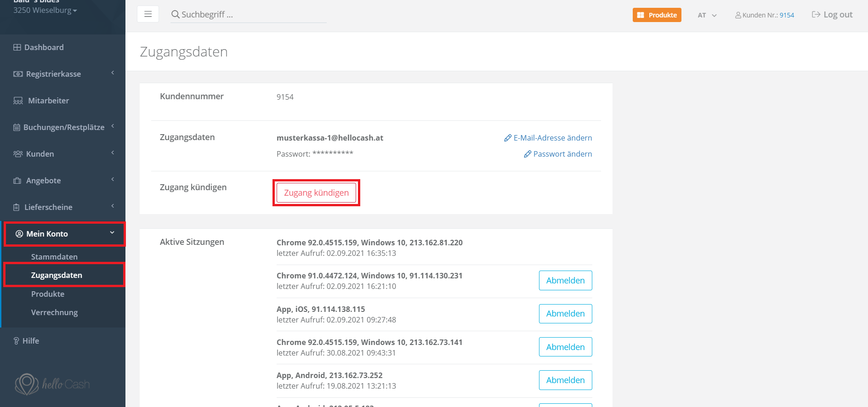The image size is (868, 407).
Task: Click the Mitarbeiter people icon
Action: pyautogui.click(x=18, y=101)
